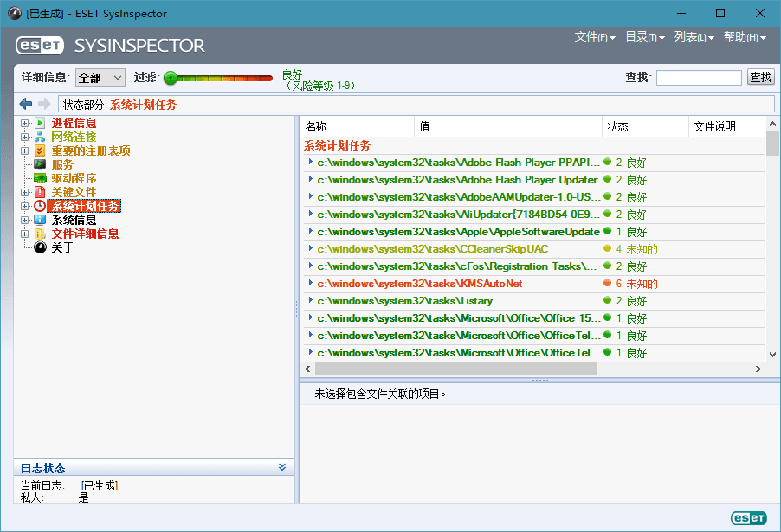781x532 pixels.
Task: Collapse the 日志状态 panel with its chevron
Action: pos(284,467)
